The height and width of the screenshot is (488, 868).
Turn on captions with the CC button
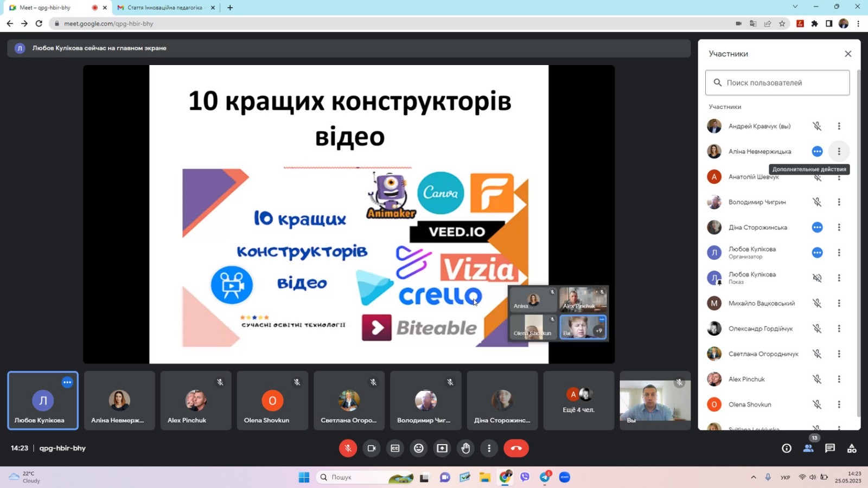pyautogui.click(x=395, y=448)
